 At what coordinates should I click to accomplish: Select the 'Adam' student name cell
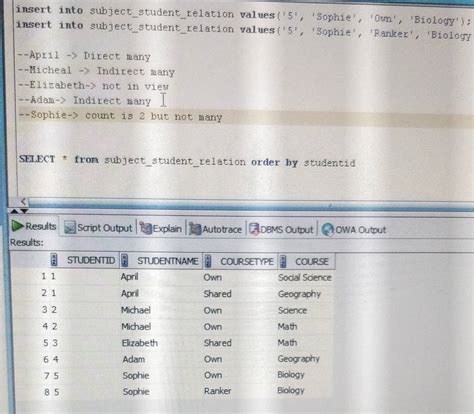tap(134, 359)
